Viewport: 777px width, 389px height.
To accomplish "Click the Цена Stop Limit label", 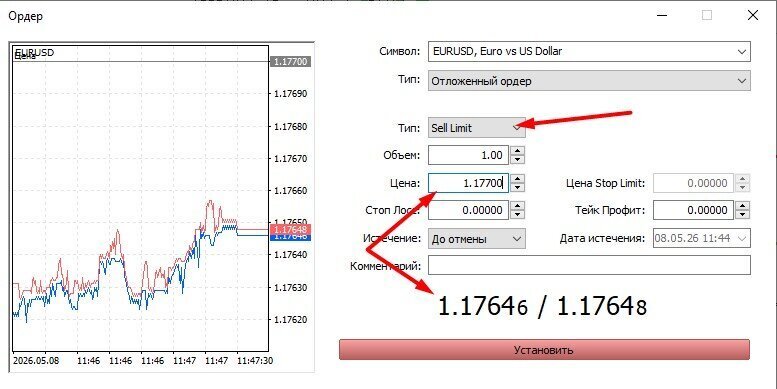I will (606, 183).
